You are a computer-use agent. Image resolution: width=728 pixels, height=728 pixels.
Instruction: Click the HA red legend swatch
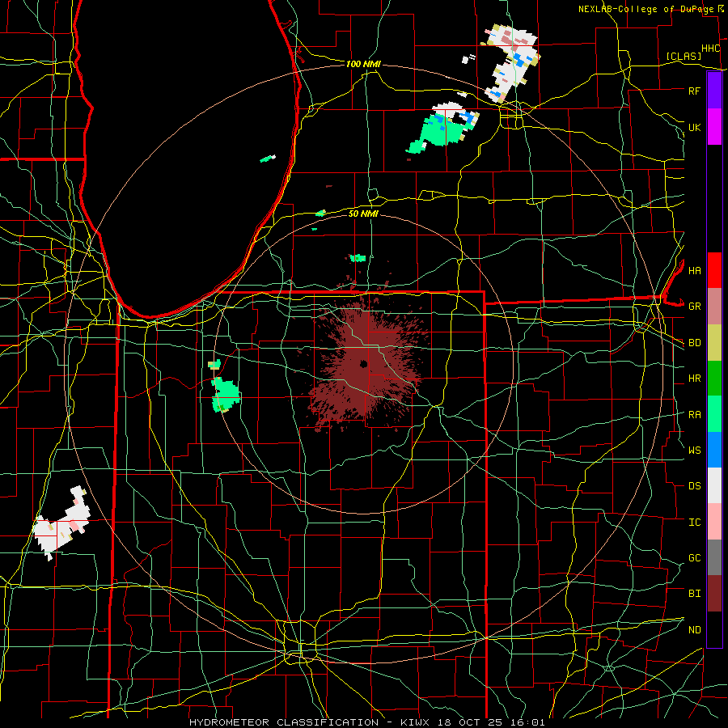714,270
